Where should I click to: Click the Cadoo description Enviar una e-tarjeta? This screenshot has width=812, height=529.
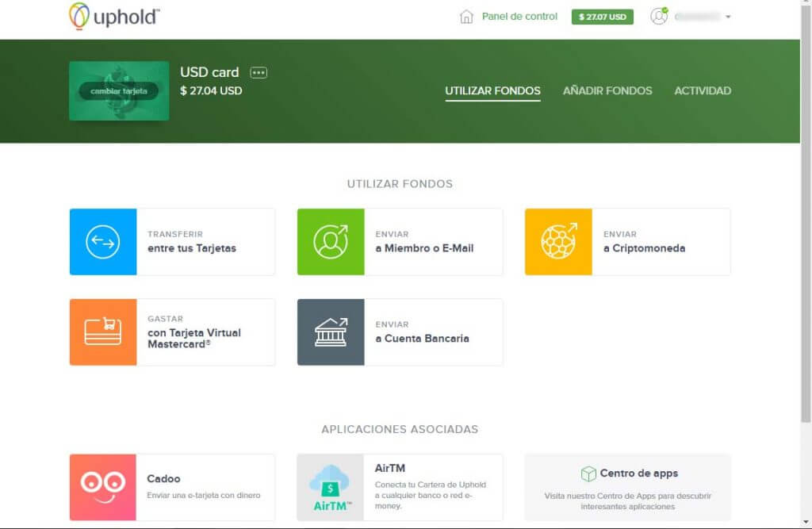pyautogui.click(x=204, y=496)
